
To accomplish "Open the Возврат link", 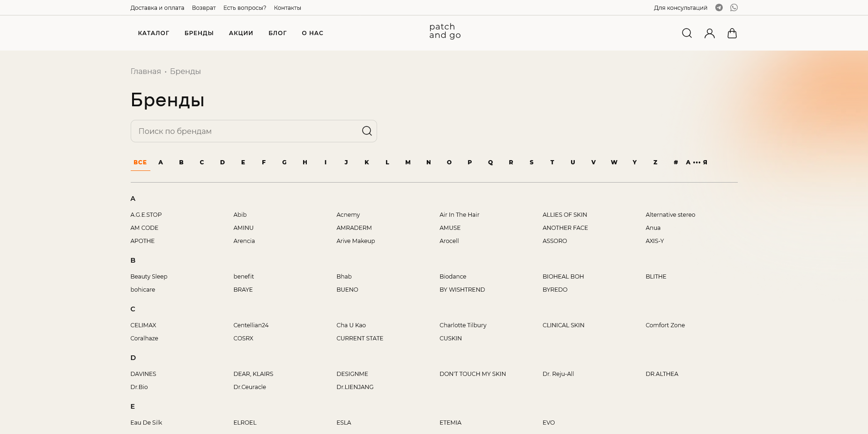I will tap(204, 8).
